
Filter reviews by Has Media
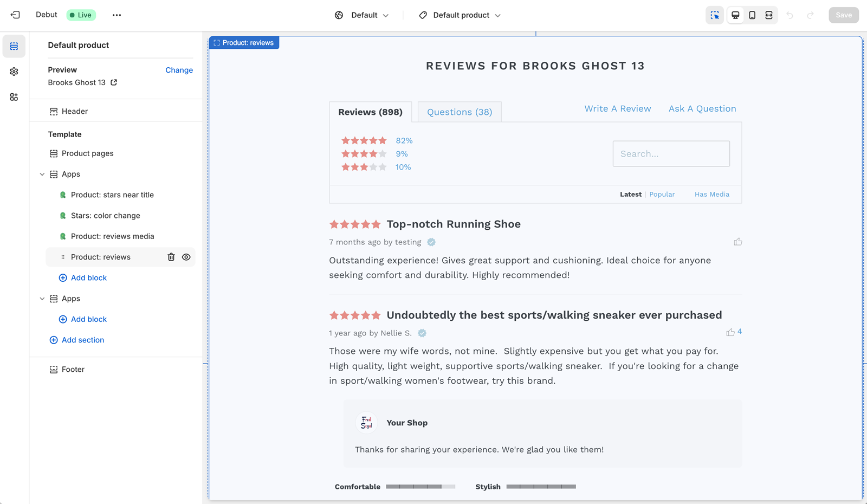point(712,195)
